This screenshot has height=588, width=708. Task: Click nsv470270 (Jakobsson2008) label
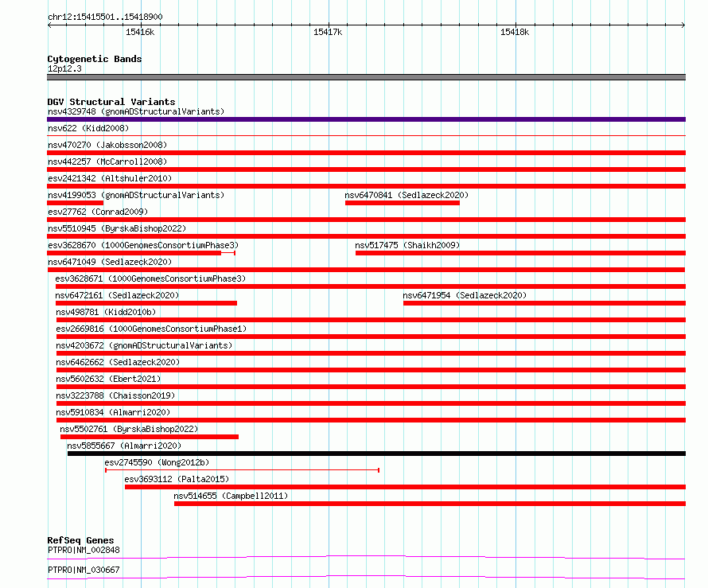pyautogui.click(x=107, y=145)
